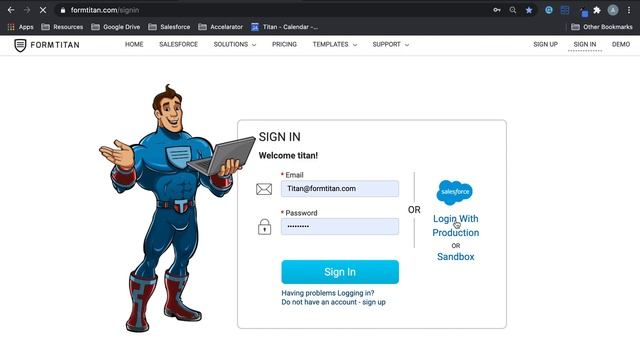Expand the SOLUTIONS dropdown menu
640x360 pixels.
(x=235, y=44)
